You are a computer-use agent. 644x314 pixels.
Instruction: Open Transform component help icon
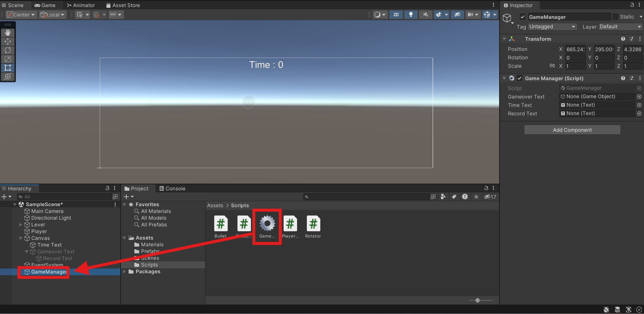(x=623, y=39)
